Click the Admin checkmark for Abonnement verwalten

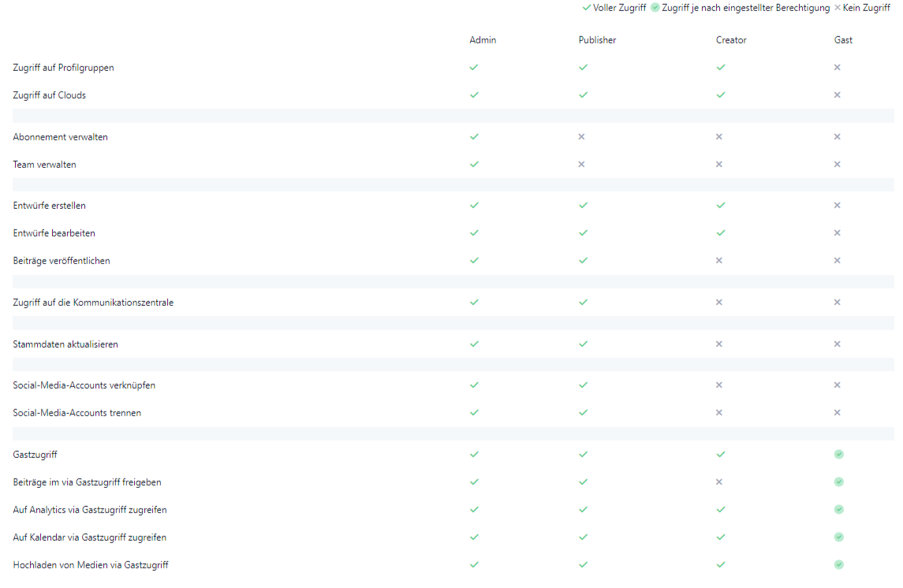pos(474,136)
